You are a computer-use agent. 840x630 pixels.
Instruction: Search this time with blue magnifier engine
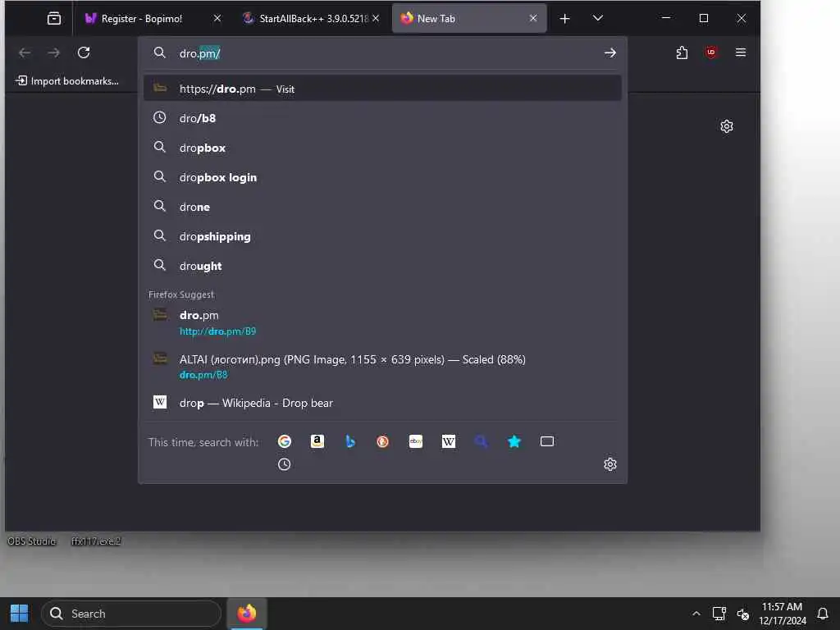click(481, 441)
